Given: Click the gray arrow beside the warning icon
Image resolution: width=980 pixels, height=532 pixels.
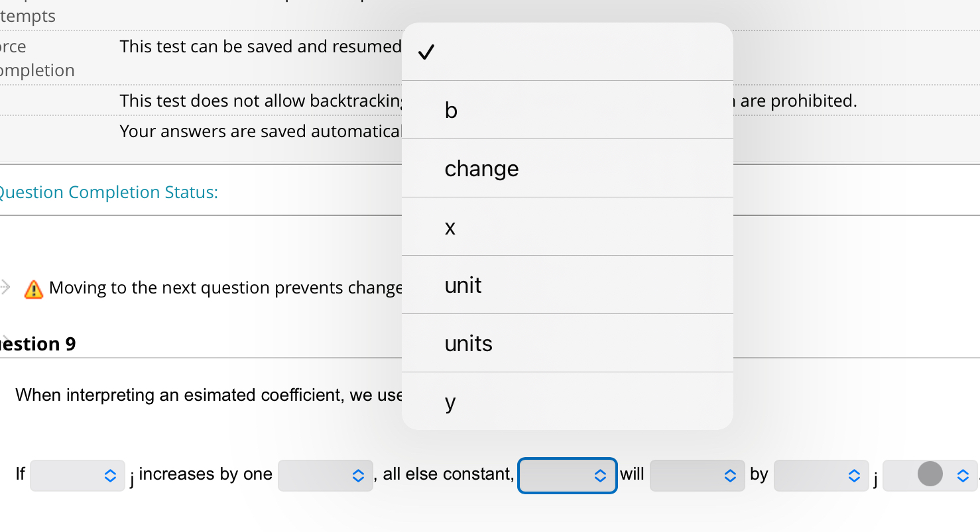Looking at the screenshot, I should (5, 287).
